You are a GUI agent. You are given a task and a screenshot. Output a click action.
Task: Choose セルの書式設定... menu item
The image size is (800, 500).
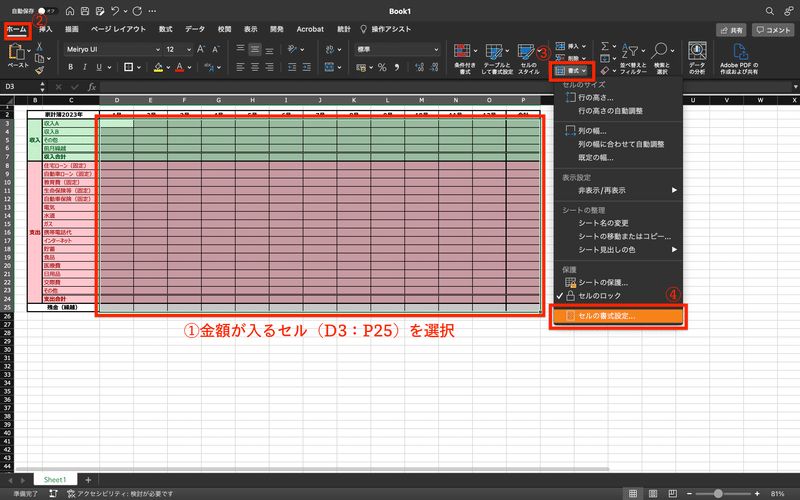[618, 316]
